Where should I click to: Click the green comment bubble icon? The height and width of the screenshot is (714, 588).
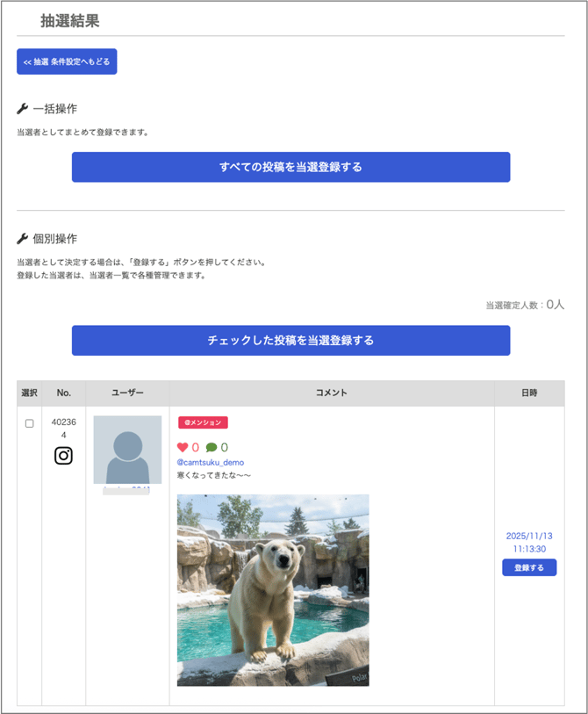click(212, 447)
